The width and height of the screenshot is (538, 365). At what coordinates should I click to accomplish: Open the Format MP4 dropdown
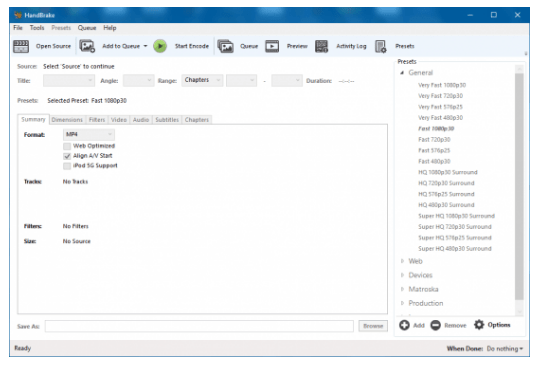click(x=89, y=134)
